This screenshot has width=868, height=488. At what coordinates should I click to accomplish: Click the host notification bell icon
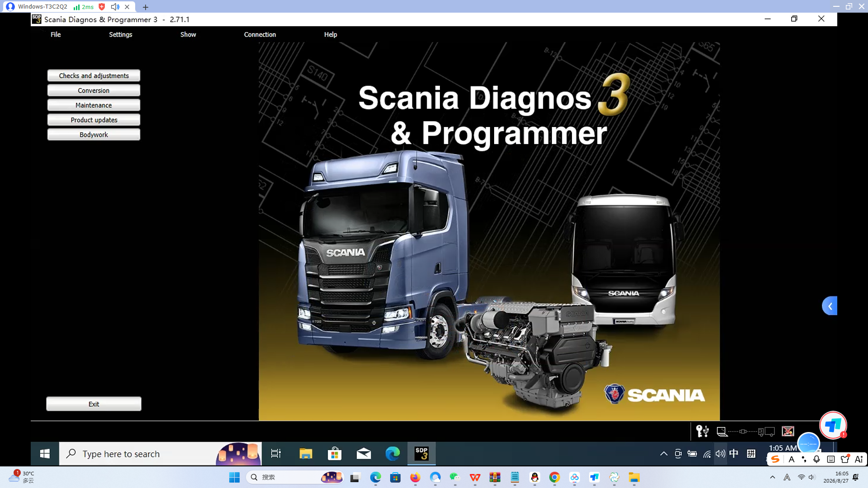click(x=856, y=477)
